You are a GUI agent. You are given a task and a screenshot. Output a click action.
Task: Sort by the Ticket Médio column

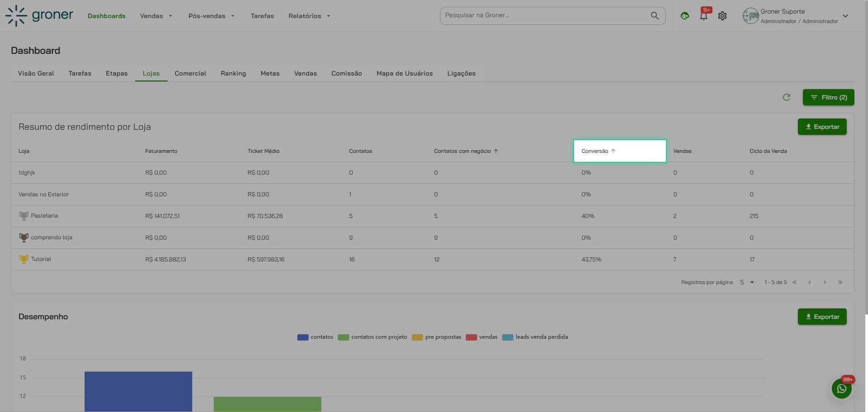(x=264, y=151)
